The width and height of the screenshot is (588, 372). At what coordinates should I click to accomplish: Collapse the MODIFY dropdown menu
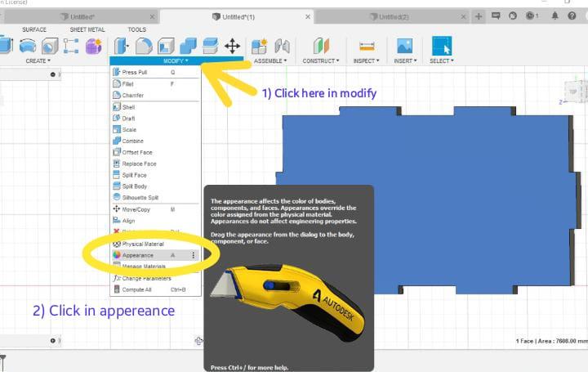point(176,61)
